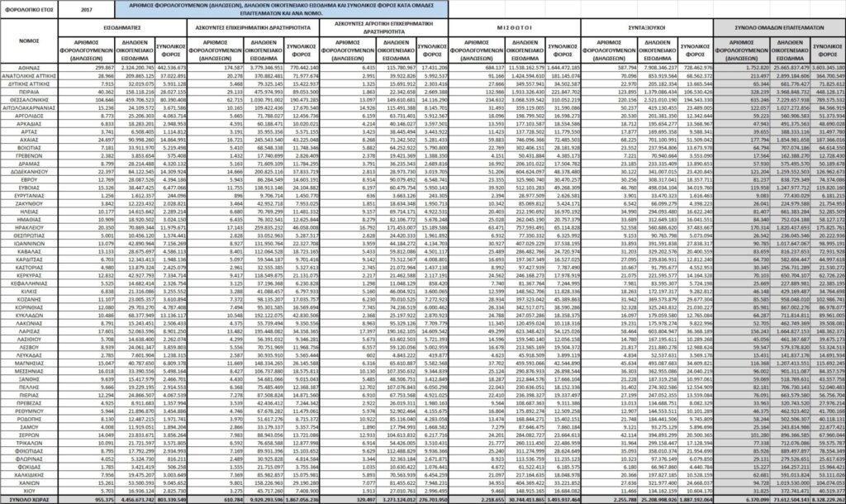Click the ΤΡΙΚΑΛΩΝ row label

pos(29,443)
